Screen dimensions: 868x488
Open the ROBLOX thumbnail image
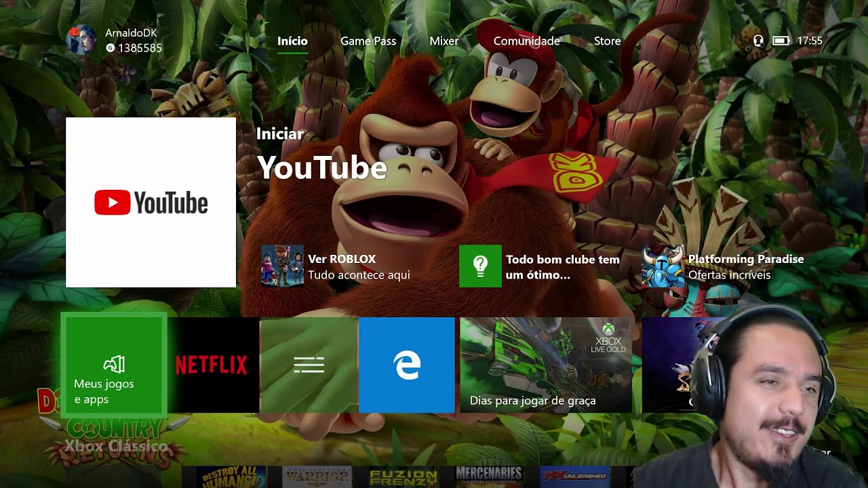pyautogui.click(x=282, y=266)
